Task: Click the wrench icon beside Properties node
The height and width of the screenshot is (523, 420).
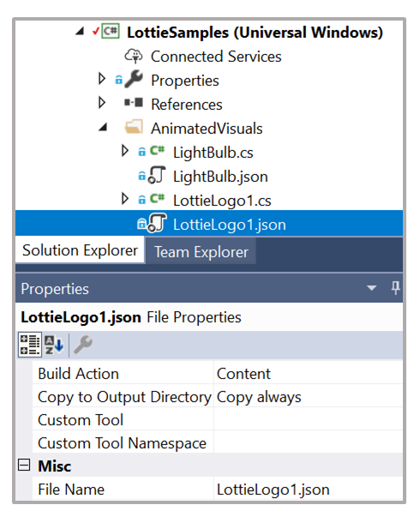Action: (134, 79)
